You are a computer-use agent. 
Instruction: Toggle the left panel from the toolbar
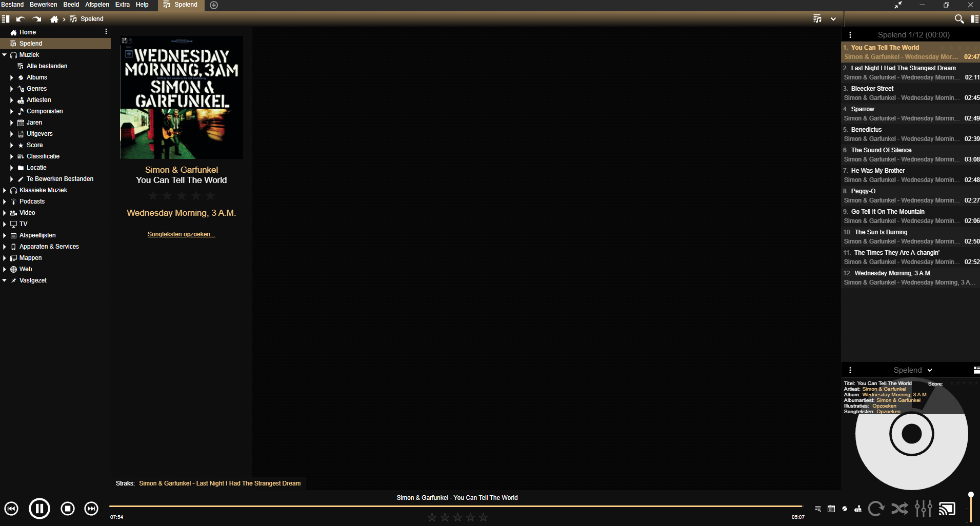(x=6, y=19)
